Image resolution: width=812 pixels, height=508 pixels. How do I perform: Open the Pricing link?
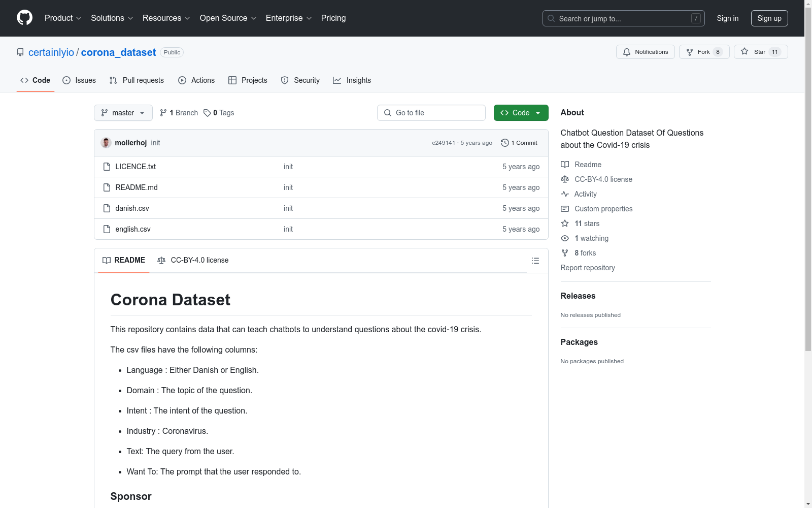pos(333,18)
